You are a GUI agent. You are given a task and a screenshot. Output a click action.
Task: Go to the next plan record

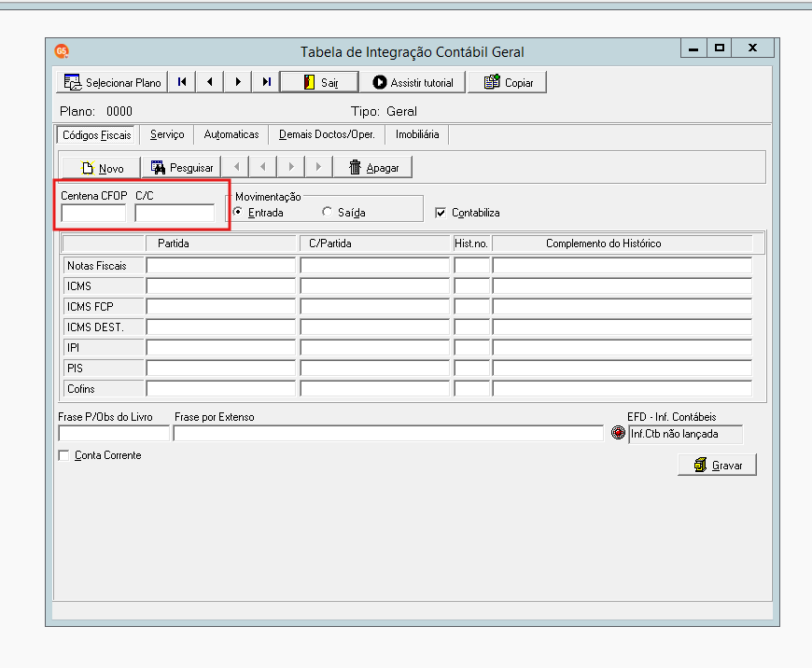pyautogui.click(x=238, y=82)
